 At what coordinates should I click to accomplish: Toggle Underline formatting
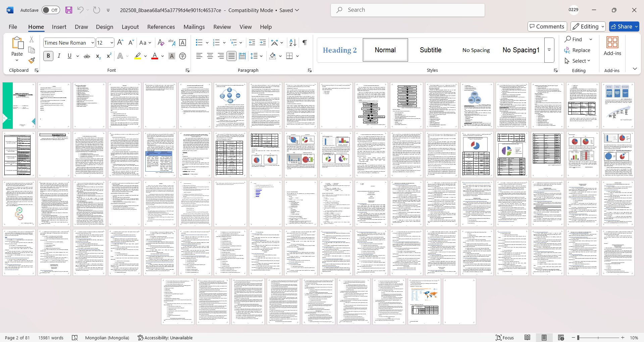click(x=69, y=56)
